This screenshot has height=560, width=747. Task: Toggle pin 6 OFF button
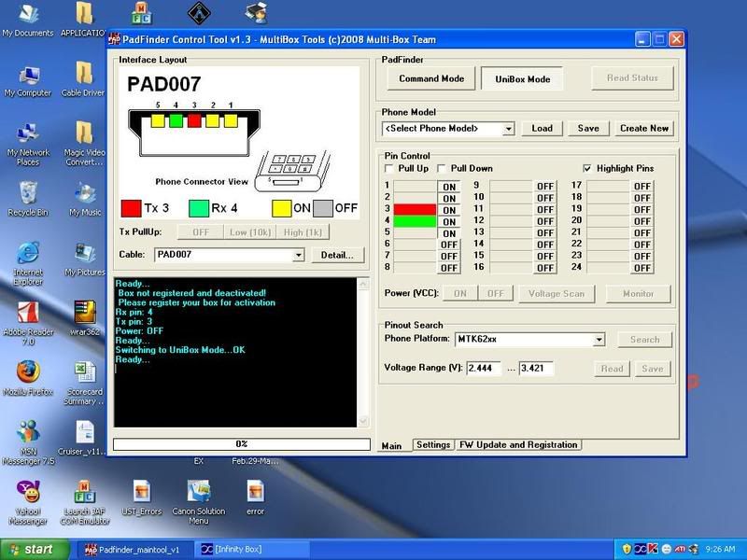coord(449,245)
